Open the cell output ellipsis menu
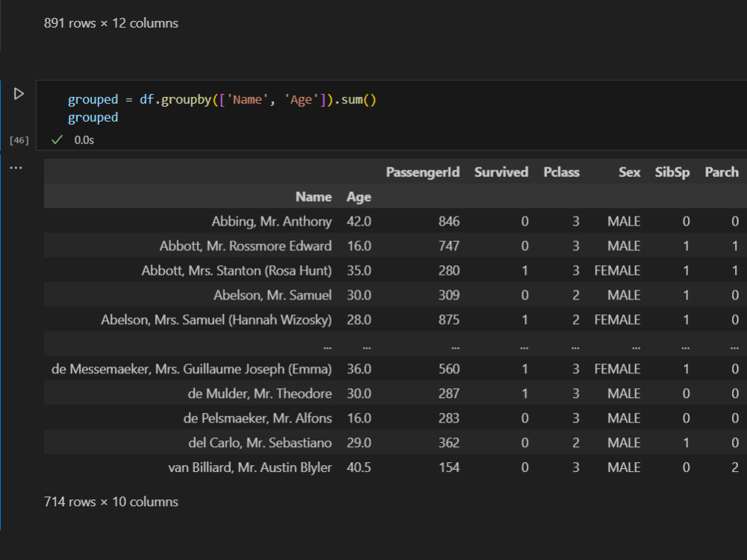This screenshot has height=560, width=747. coord(16,167)
